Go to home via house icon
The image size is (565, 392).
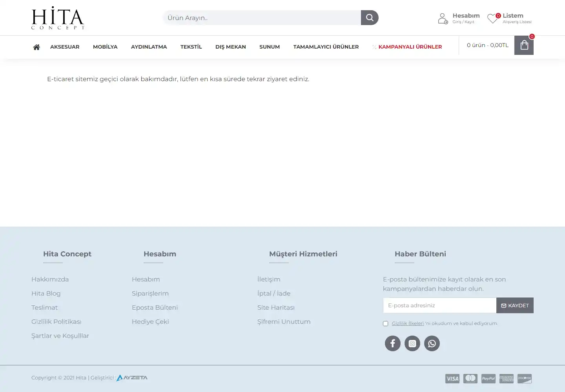point(36,47)
